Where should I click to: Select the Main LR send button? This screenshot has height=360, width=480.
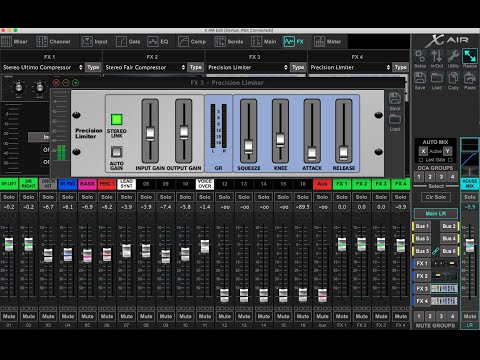(436, 213)
